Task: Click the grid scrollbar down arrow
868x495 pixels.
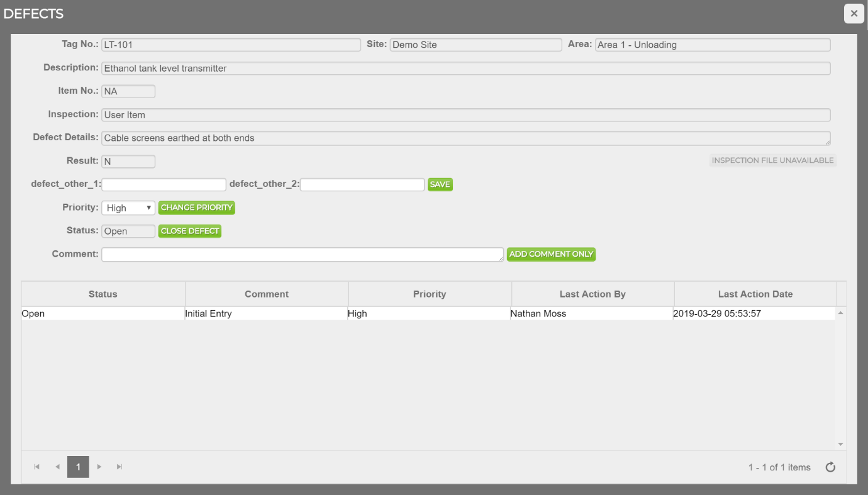Action: [841, 445]
